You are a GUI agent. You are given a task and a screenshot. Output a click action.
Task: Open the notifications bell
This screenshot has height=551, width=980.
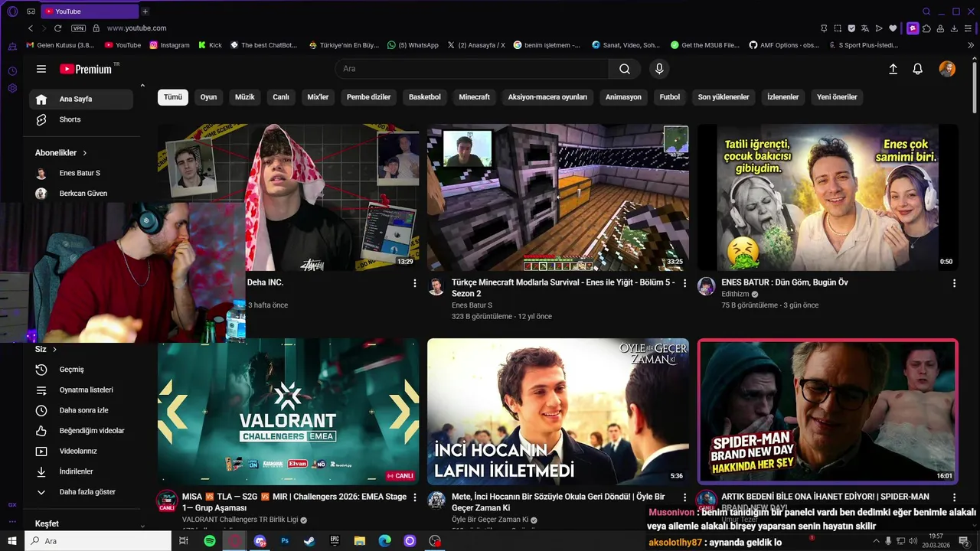coord(917,69)
